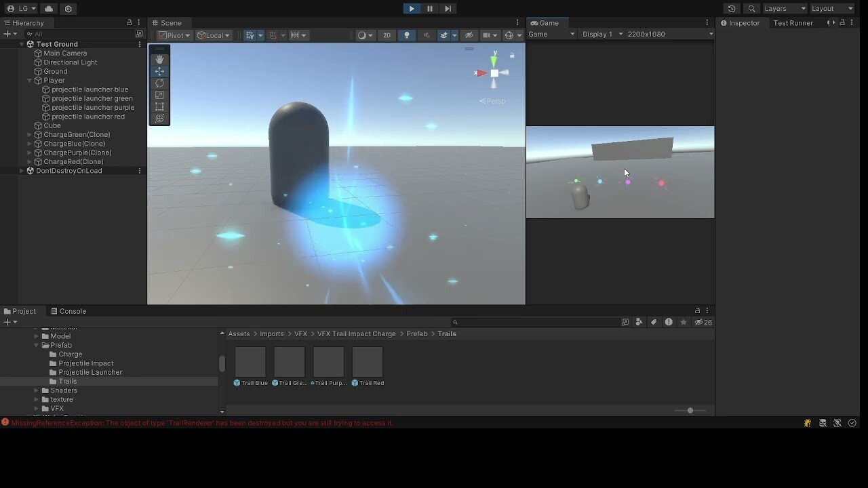Adjust the asset thumbnail size slider
Image resolution: width=868 pixels, height=488 pixels.
click(x=690, y=410)
